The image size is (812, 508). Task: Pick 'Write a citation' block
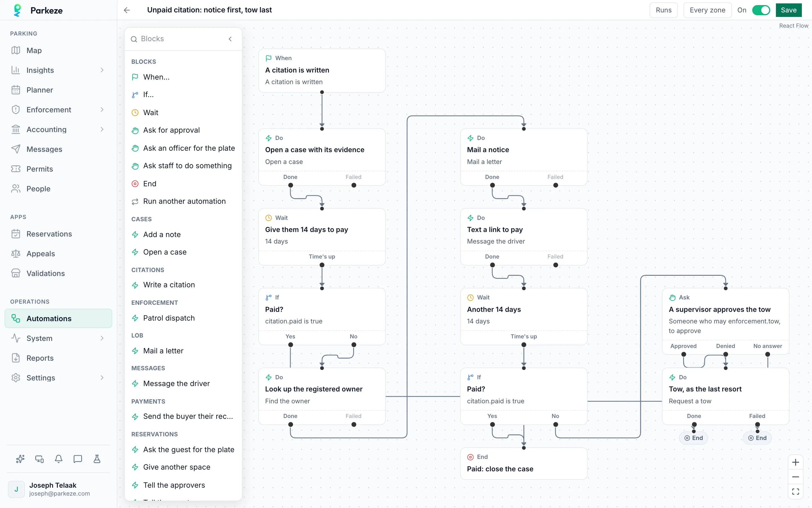coord(183,285)
